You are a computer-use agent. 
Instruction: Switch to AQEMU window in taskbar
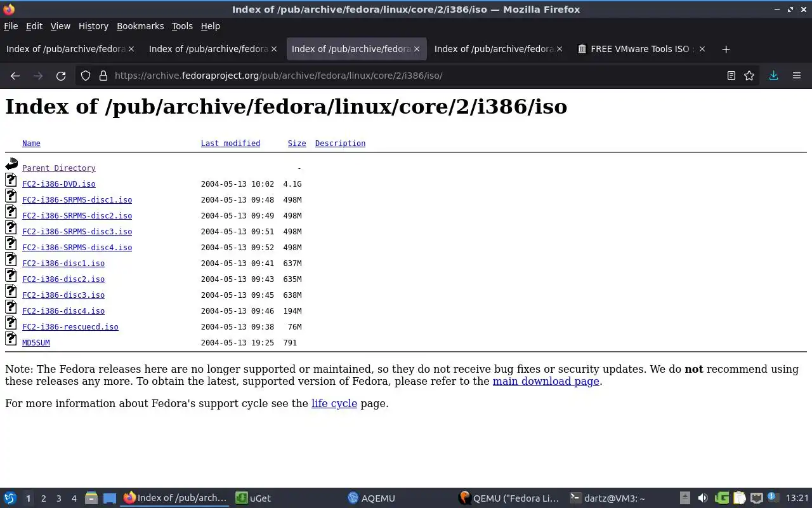coord(400,498)
